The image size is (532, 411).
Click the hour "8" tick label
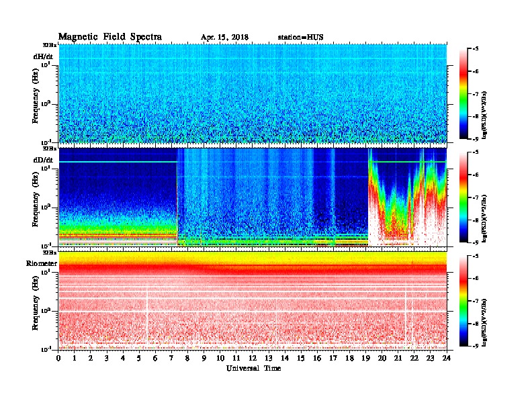pos(187,358)
